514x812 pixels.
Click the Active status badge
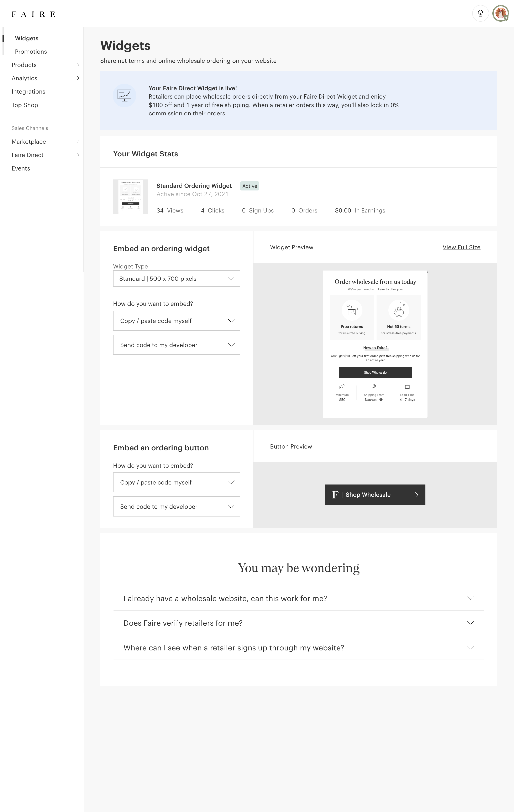click(x=250, y=186)
